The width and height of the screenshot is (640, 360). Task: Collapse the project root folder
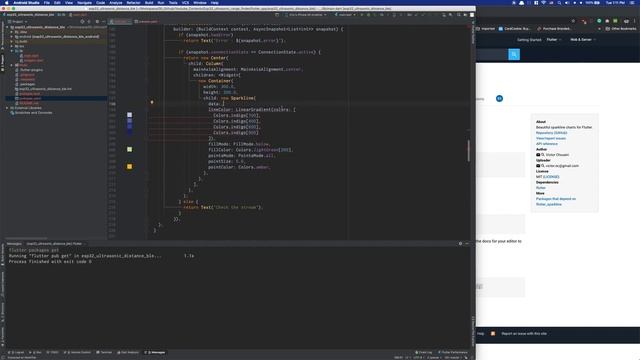coord(7,27)
